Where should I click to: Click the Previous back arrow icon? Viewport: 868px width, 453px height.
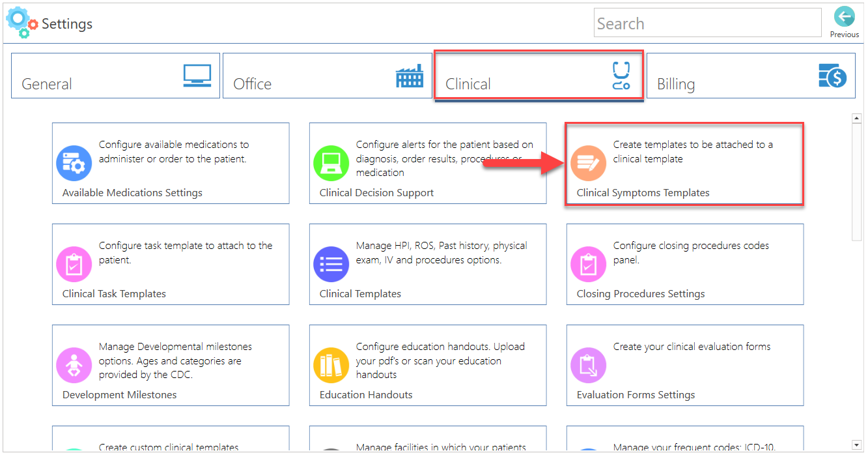pos(845,17)
